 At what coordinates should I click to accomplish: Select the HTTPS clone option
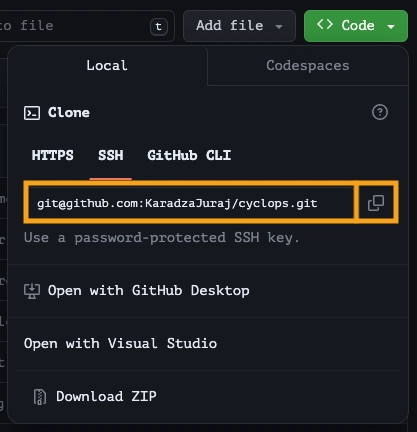pos(53,155)
